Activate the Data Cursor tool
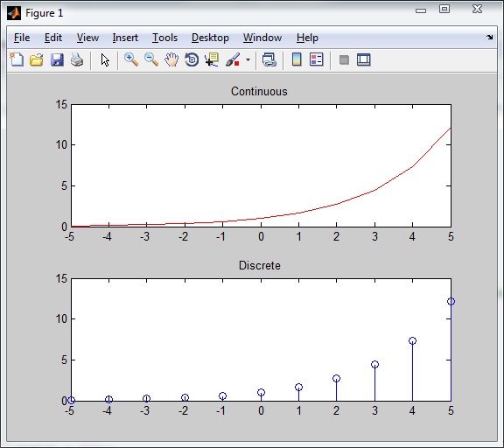This screenshot has height=448, width=504. tap(212, 59)
